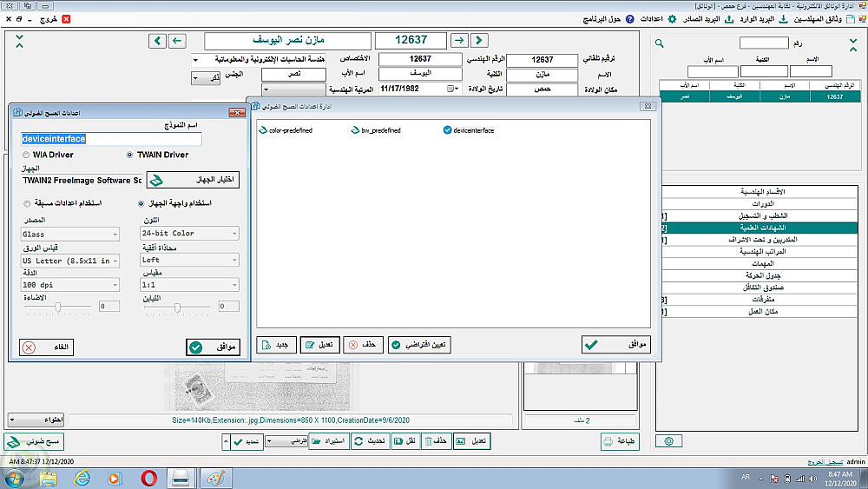868x489 pixels.
Task: Click the تعين افتراضي set default button
Action: tap(419, 345)
